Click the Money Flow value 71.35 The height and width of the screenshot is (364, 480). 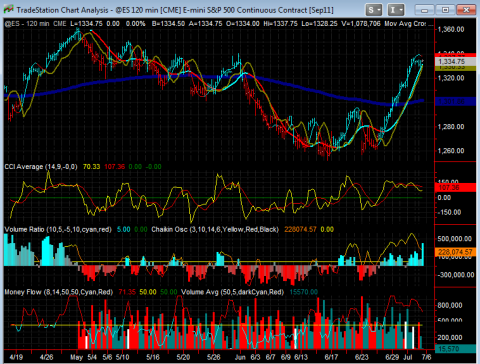pos(127,292)
